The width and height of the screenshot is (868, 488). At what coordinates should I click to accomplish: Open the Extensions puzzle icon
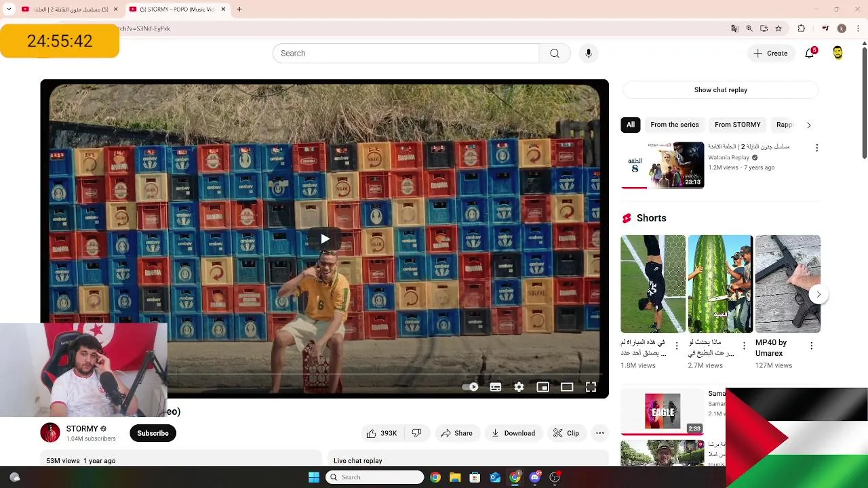click(x=801, y=28)
